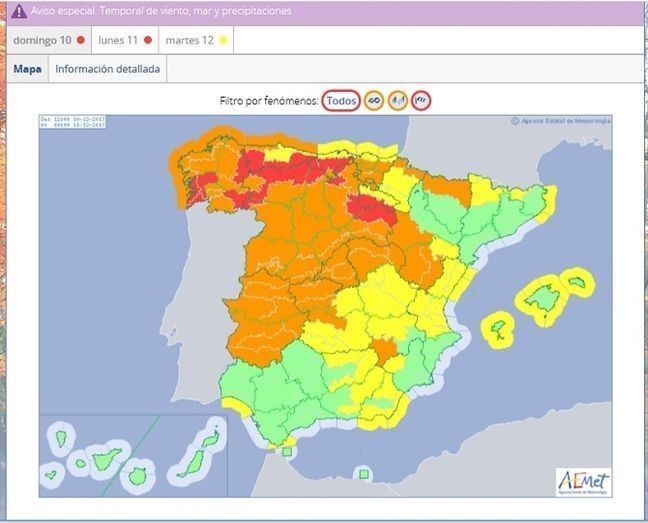Show all phenomena with Todos filter
This screenshot has width=648, height=523.
342,101
